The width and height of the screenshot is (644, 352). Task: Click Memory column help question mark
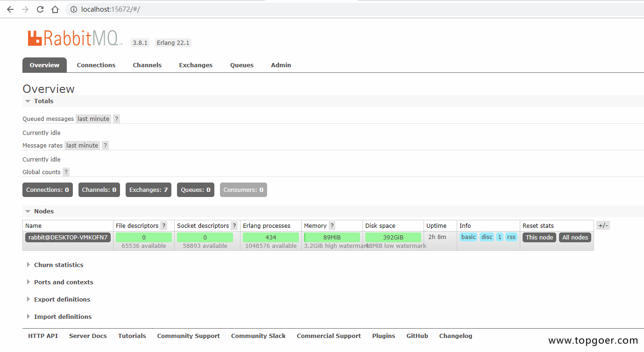(x=332, y=226)
